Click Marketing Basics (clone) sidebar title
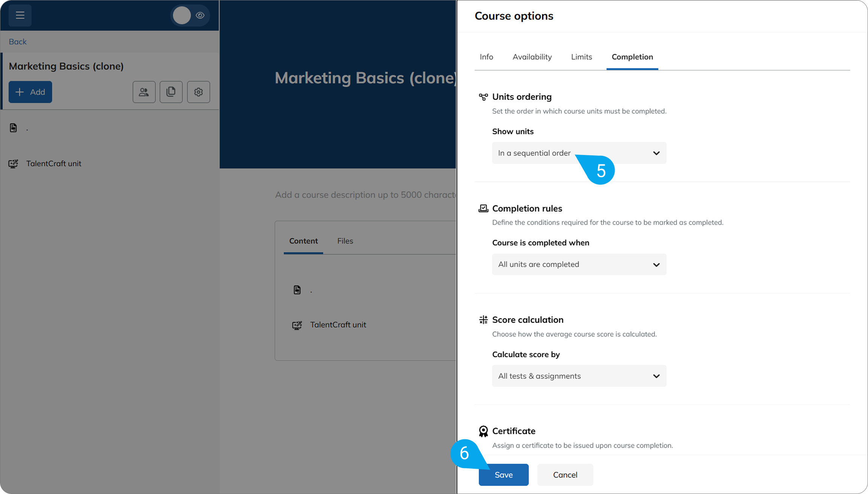Screen dimensions: 868x494 (66, 66)
